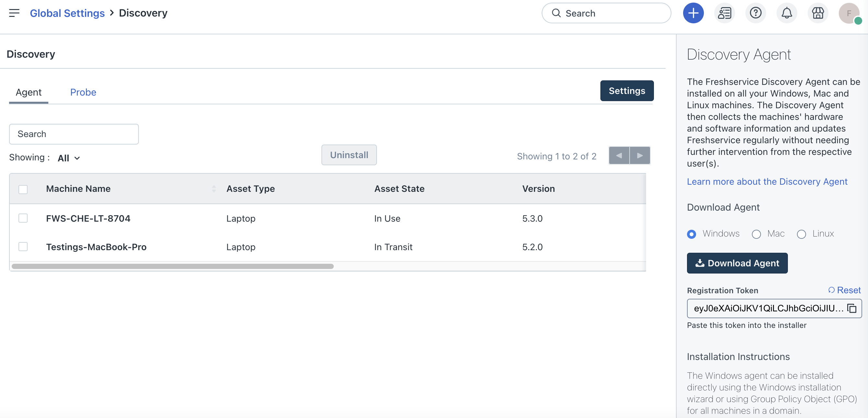Screen dimensions: 868x418
Task: Choose the Linux download option
Action: 801,234
